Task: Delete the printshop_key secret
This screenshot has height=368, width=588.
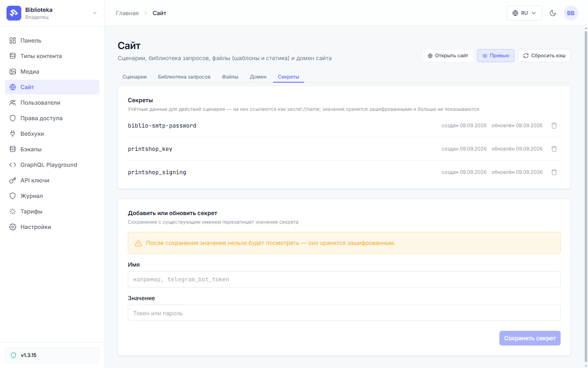Action: point(554,149)
